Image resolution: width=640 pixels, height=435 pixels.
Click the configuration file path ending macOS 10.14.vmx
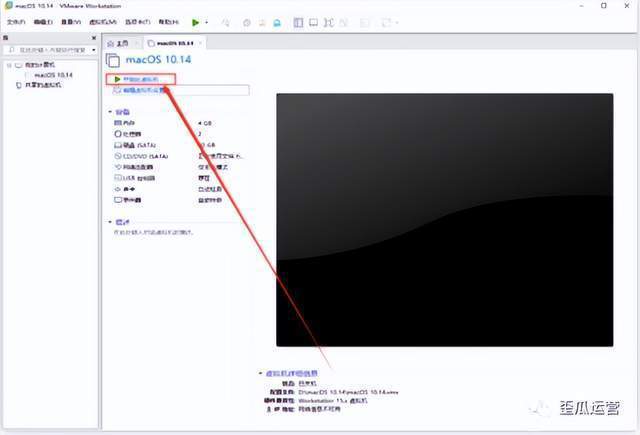point(348,392)
